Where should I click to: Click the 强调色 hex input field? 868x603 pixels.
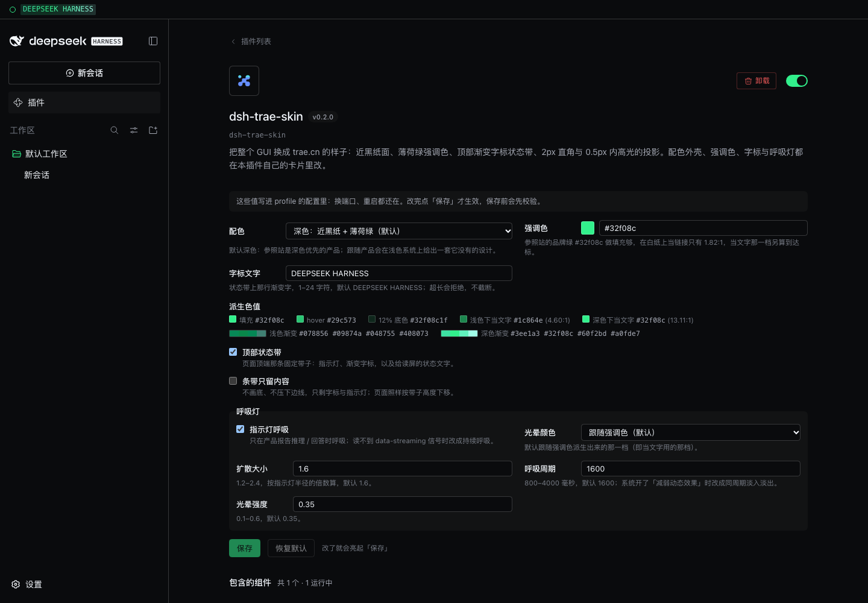(x=703, y=228)
